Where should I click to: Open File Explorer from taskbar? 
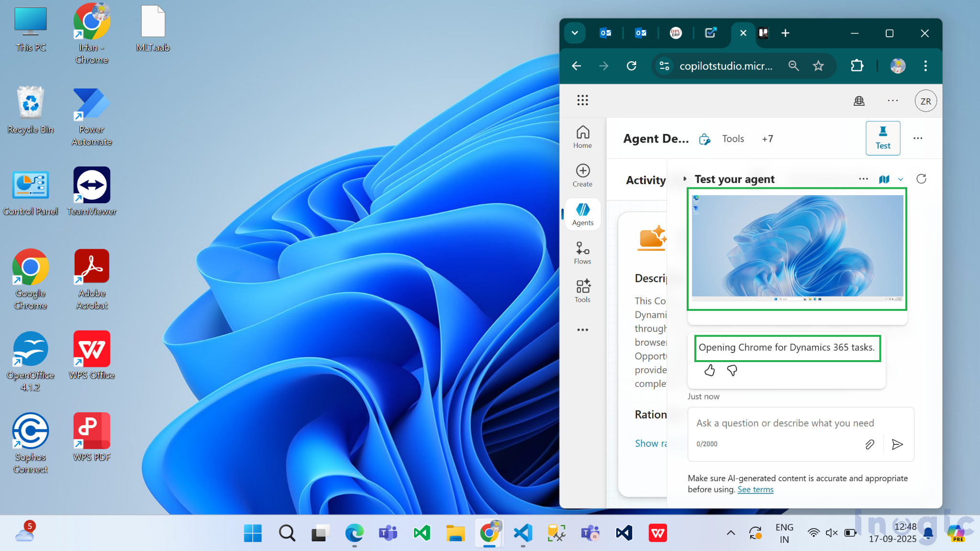[x=456, y=533]
